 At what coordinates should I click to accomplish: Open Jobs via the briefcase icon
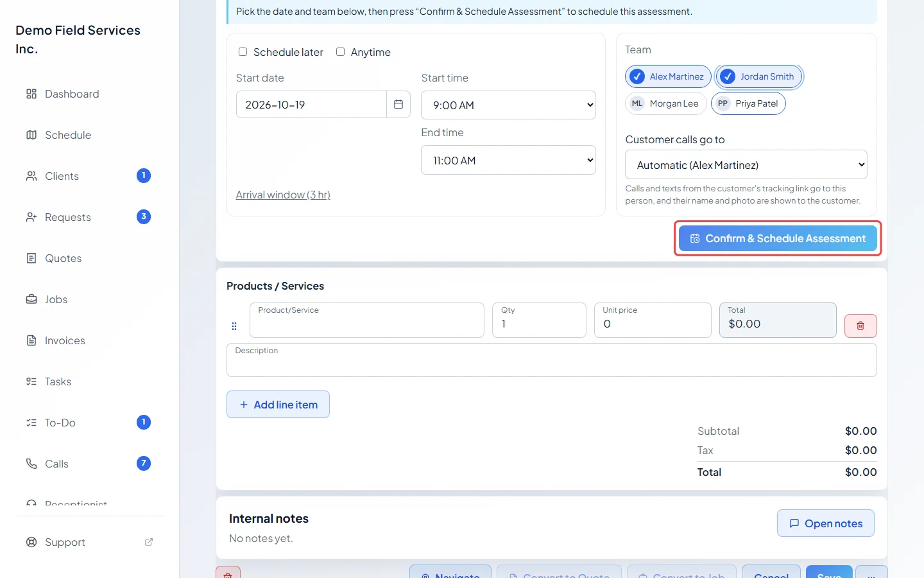31,299
